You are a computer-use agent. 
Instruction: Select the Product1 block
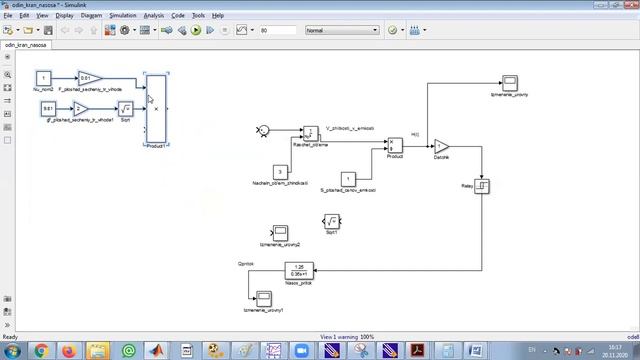[x=156, y=109]
